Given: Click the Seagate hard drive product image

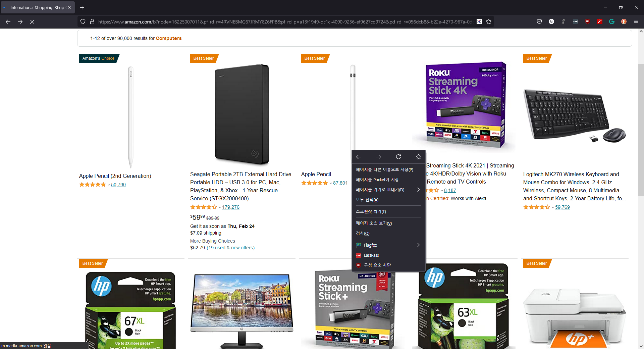Looking at the screenshot, I should (x=242, y=114).
